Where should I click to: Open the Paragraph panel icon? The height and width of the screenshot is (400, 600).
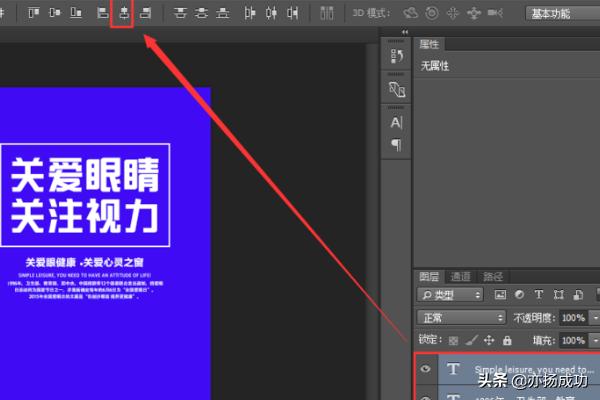pos(396,145)
